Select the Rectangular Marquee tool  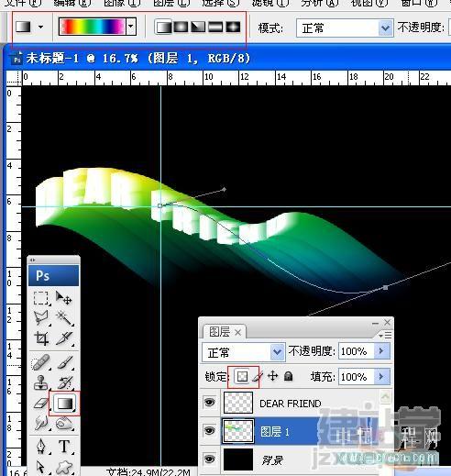click(x=40, y=298)
